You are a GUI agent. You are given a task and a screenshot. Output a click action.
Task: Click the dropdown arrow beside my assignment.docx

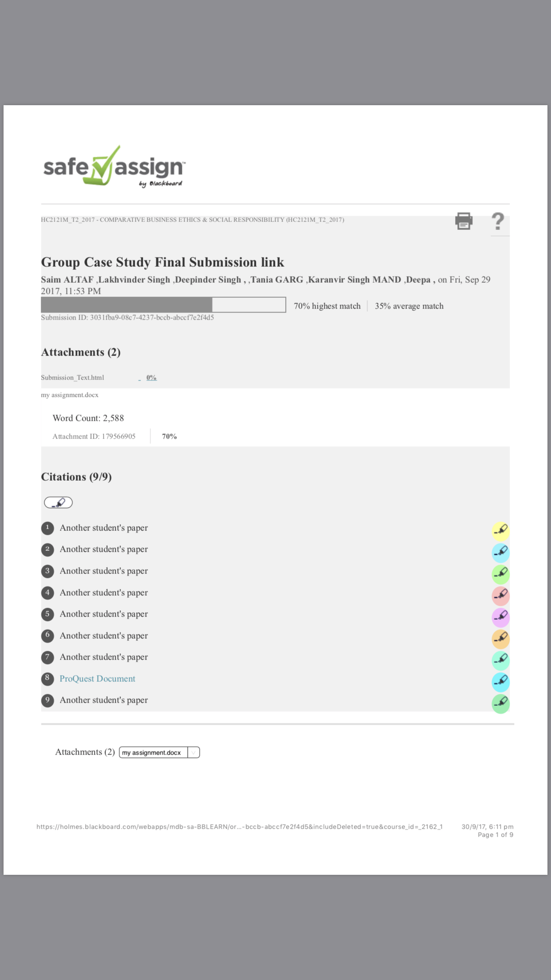193,752
